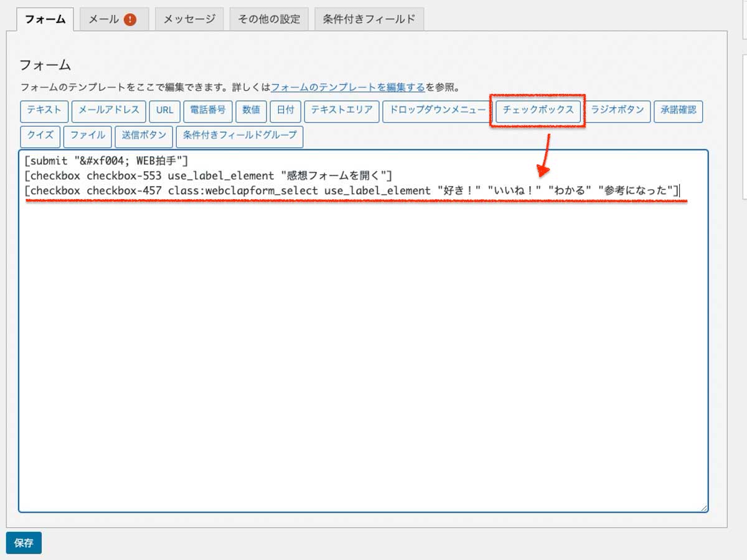Insert a ラジオボタン field tag
747x560 pixels.
tap(618, 111)
